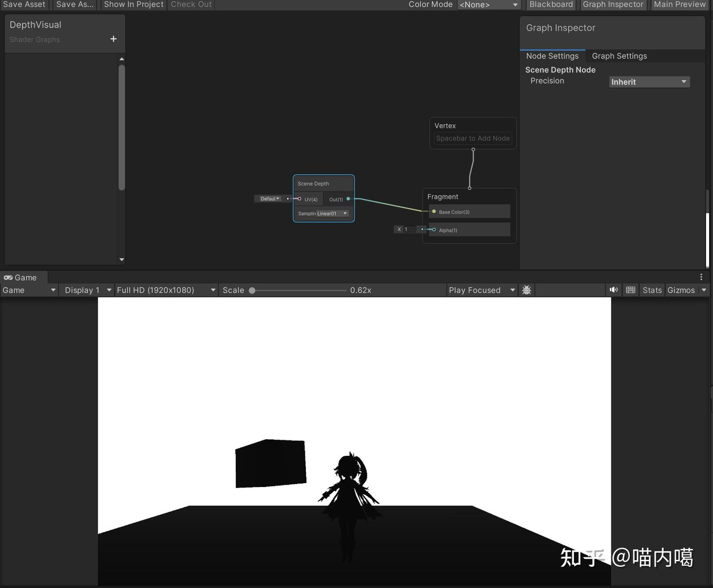Viewport: 713px width, 588px height.
Task: Toggle on-screen keyboard in Game view toolbar
Action: 630,290
